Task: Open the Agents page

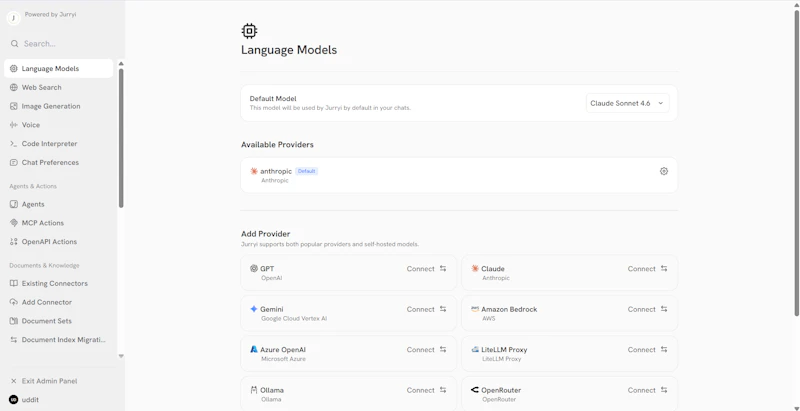Action: click(x=59, y=204)
